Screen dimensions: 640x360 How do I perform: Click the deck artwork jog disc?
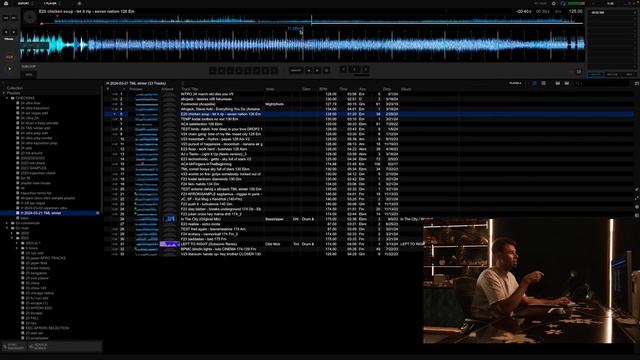[29, 17]
